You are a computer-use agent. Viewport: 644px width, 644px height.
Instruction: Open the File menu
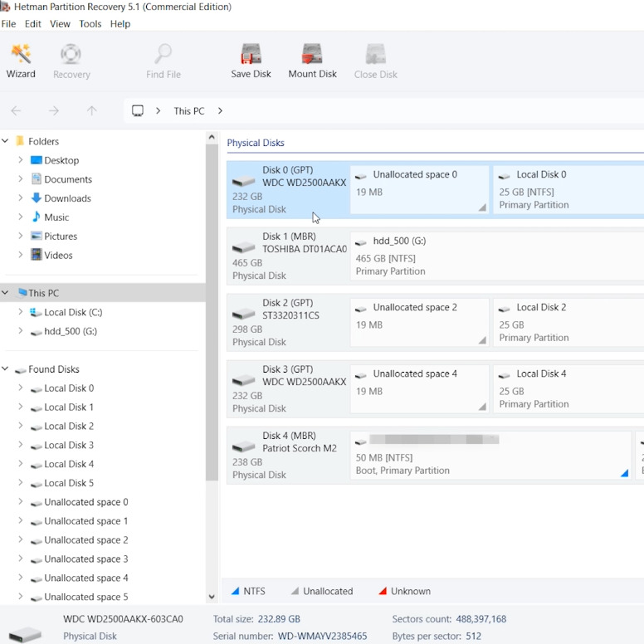click(x=8, y=24)
